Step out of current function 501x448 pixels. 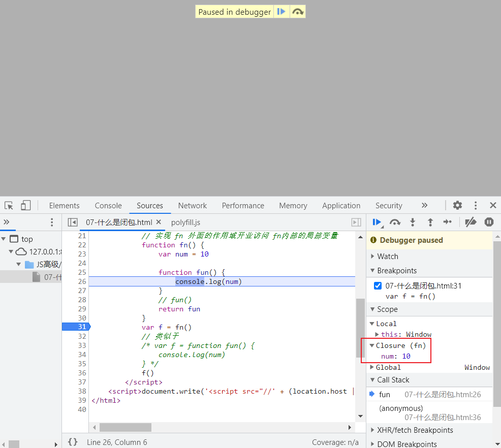tap(430, 222)
